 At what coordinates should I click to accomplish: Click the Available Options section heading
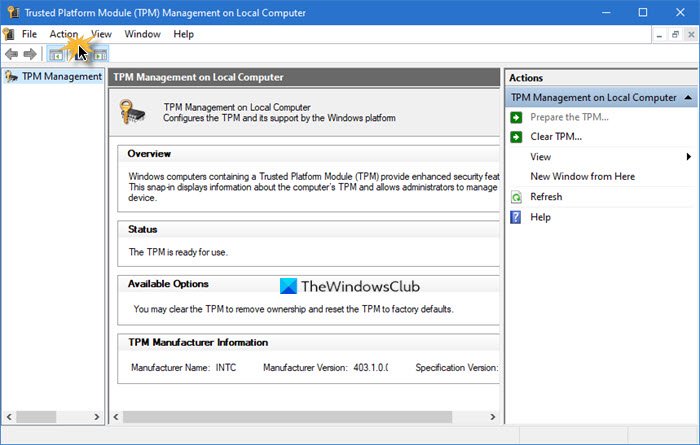click(168, 284)
